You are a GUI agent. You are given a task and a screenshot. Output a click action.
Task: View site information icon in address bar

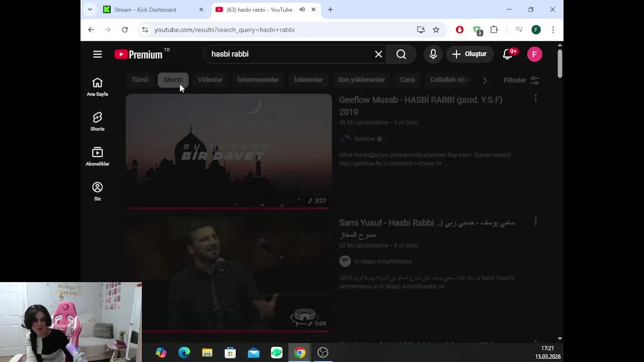point(145,30)
